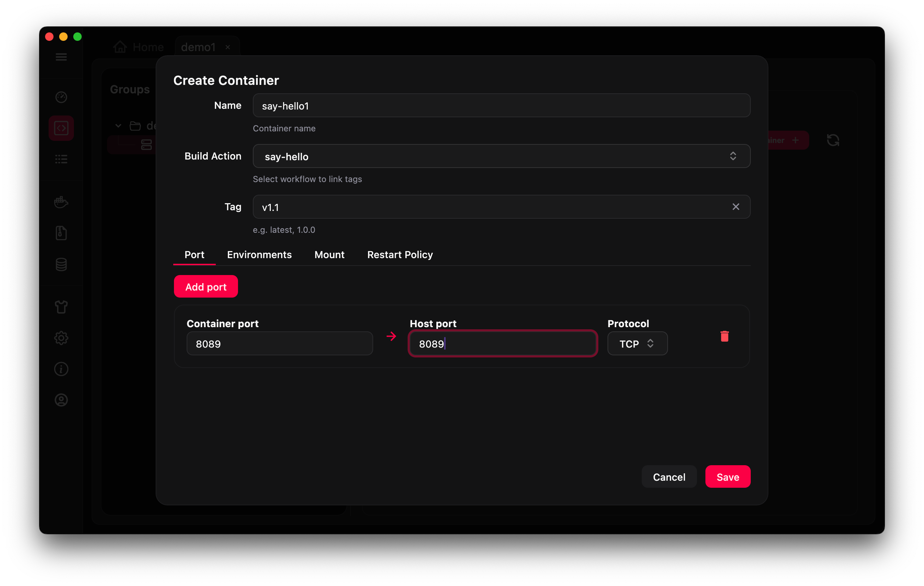Open the archive file sidebar icon

click(x=61, y=233)
